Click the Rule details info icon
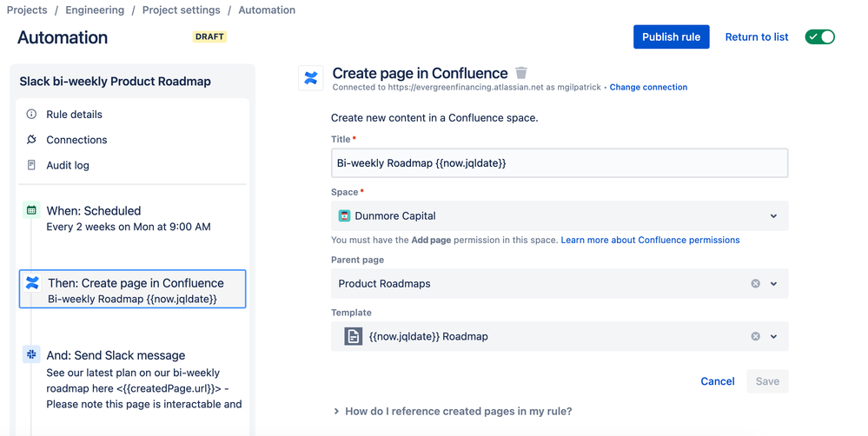 click(x=32, y=114)
